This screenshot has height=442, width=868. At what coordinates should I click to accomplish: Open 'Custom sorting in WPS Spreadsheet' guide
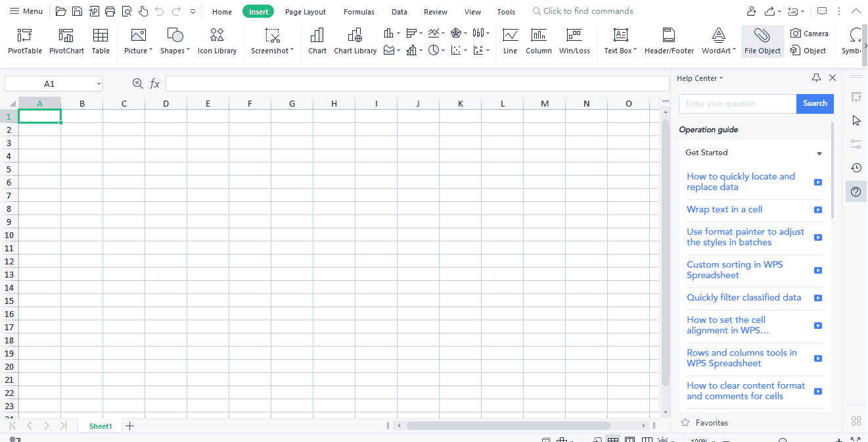pyautogui.click(x=735, y=270)
